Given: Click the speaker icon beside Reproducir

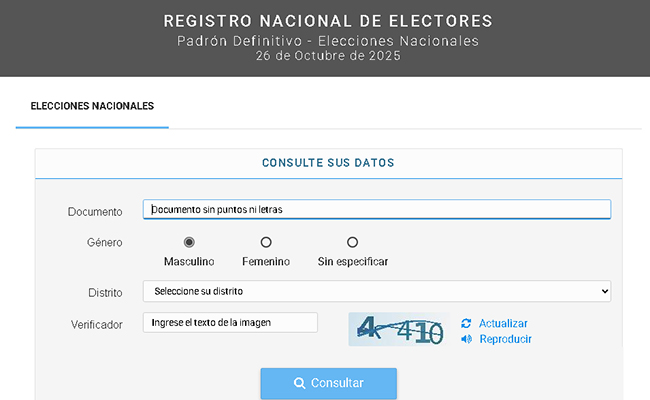Looking at the screenshot, I should tap(466, 339).
